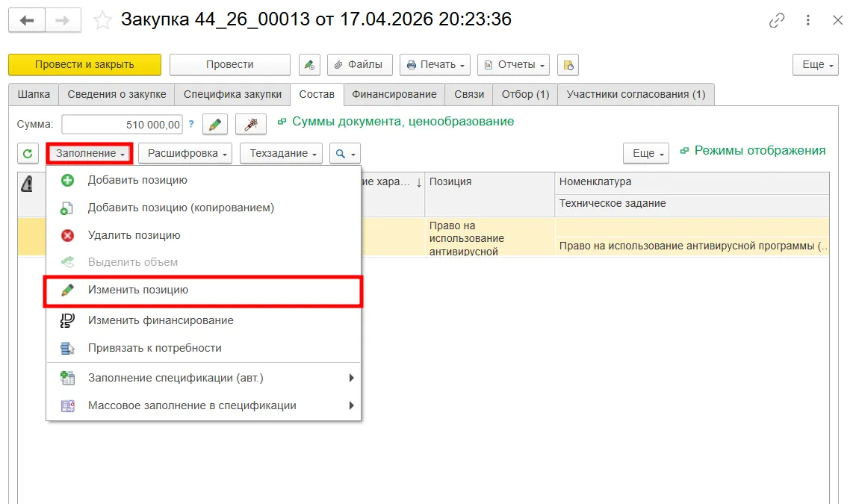Viewport: 859px width, 504px height.
Task: Mark document as favorite with the star
Action: tap(102, 21)
